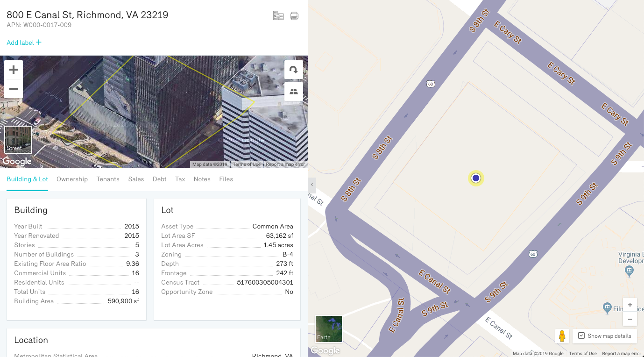Zoom out on the main map
The width and height of the screenshot is (644, 357).
pos(630,319)
